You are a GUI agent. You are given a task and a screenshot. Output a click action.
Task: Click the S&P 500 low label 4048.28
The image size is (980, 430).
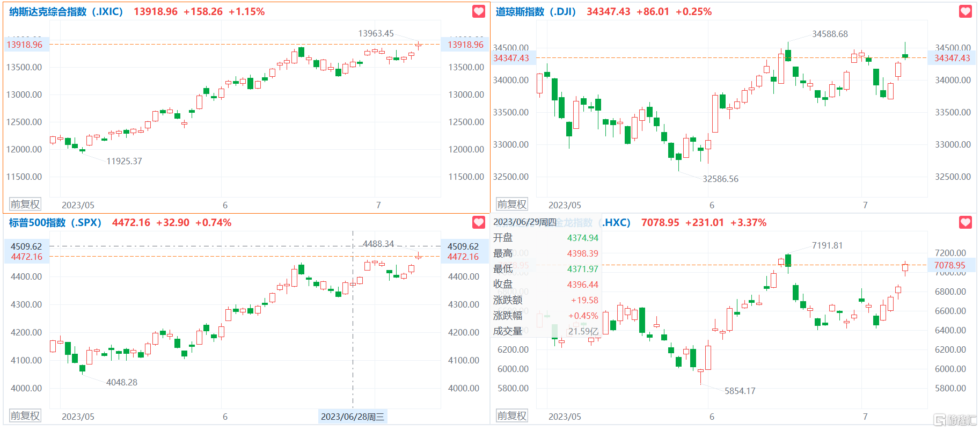point(122,382)
